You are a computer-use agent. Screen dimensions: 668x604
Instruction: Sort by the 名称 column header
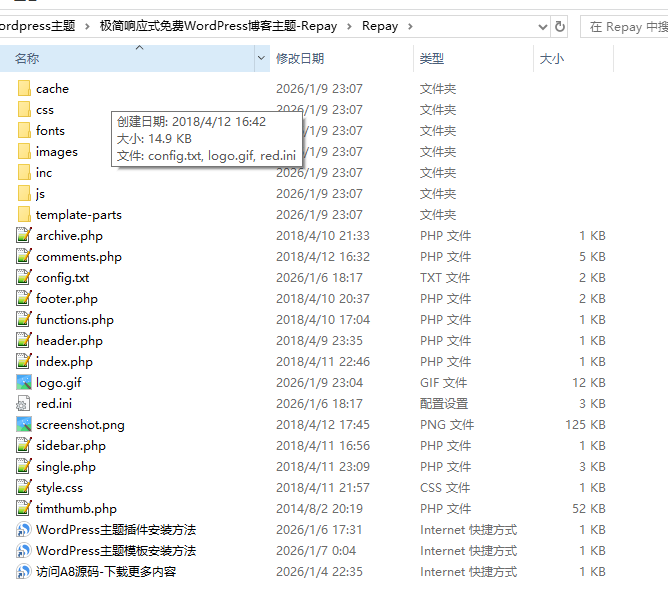tap(127, 58)
